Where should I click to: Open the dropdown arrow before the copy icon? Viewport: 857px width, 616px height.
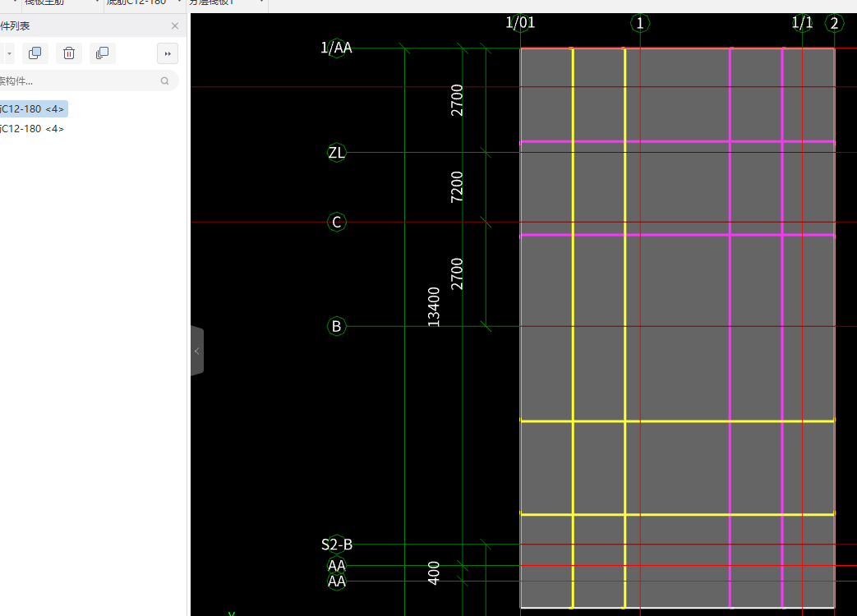click(9, 53)
